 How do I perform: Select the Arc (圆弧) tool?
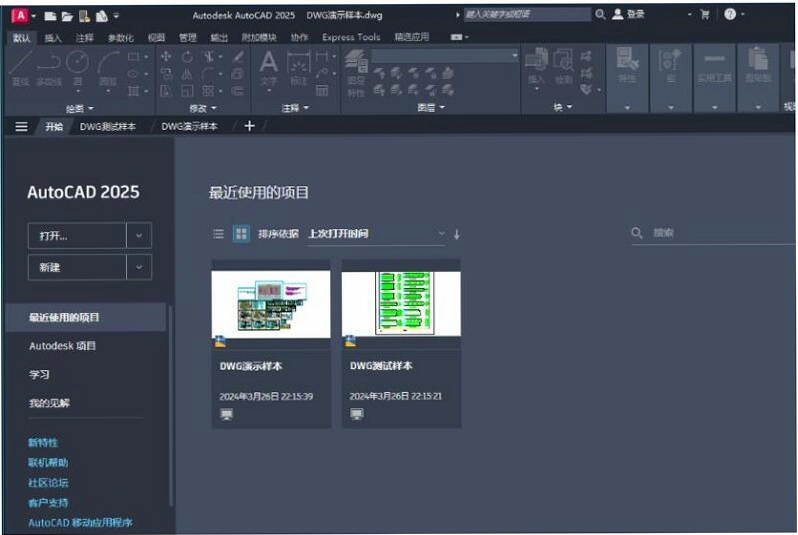[108, 69]
